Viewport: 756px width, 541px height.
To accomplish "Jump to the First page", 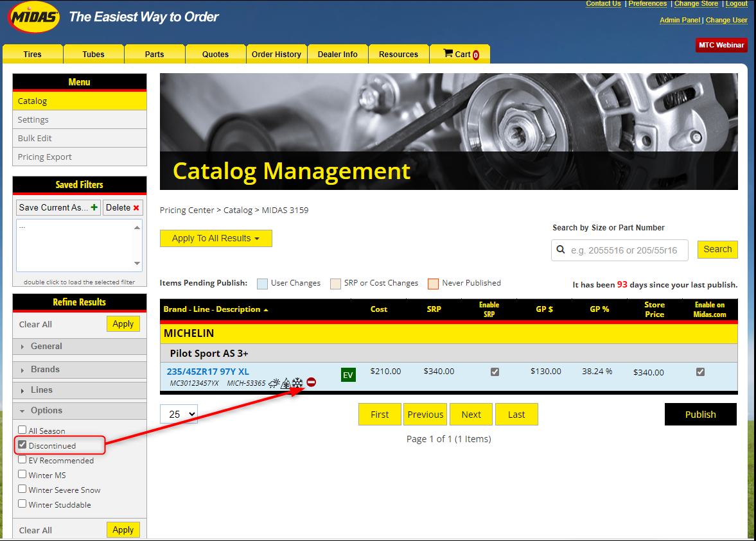I will (x=380, y=415).
